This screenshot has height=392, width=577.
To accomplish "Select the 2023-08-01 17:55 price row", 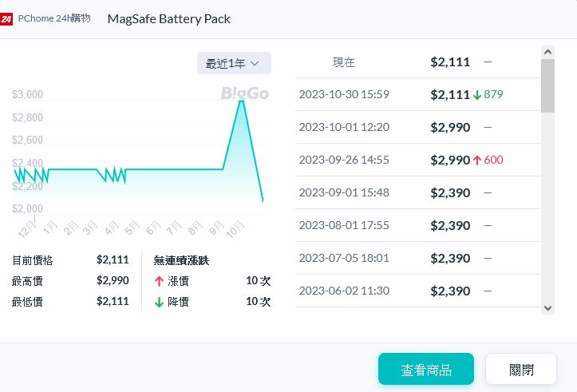I will (415, 225).
